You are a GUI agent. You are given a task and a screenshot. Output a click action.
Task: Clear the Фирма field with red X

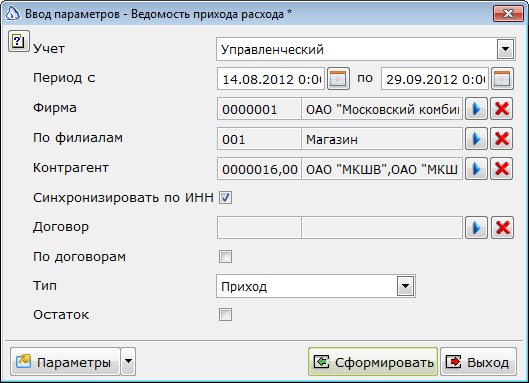tap(502, 109)
